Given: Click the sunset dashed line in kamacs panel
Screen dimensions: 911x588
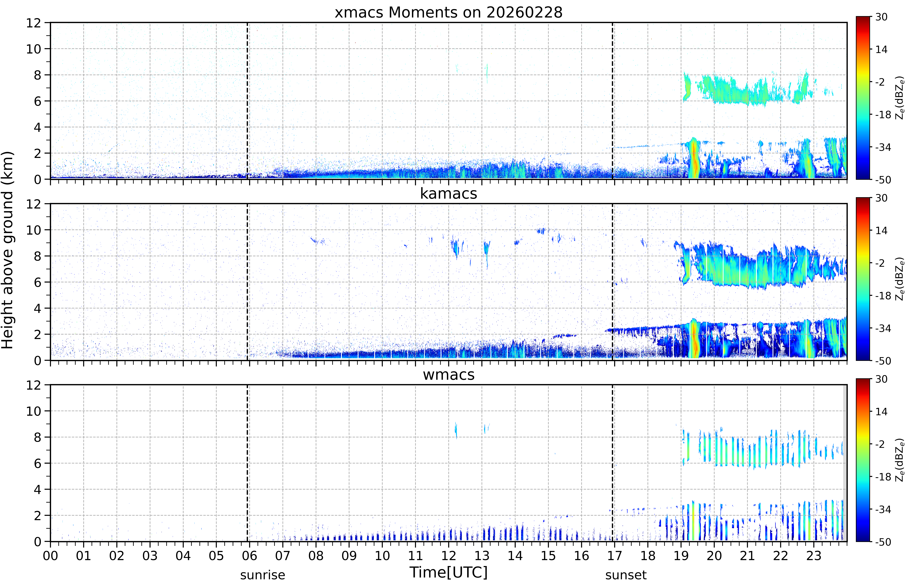Looking at the screenshot, I should pos(613,282).
